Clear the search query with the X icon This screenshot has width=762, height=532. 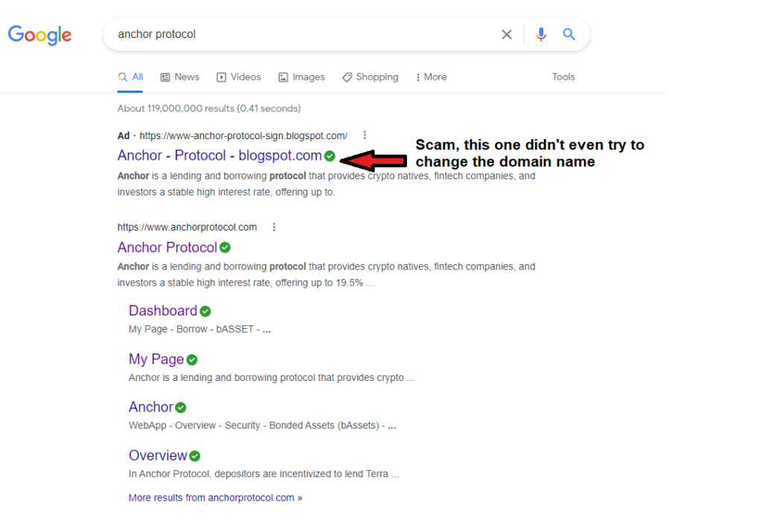click(507, 34)
